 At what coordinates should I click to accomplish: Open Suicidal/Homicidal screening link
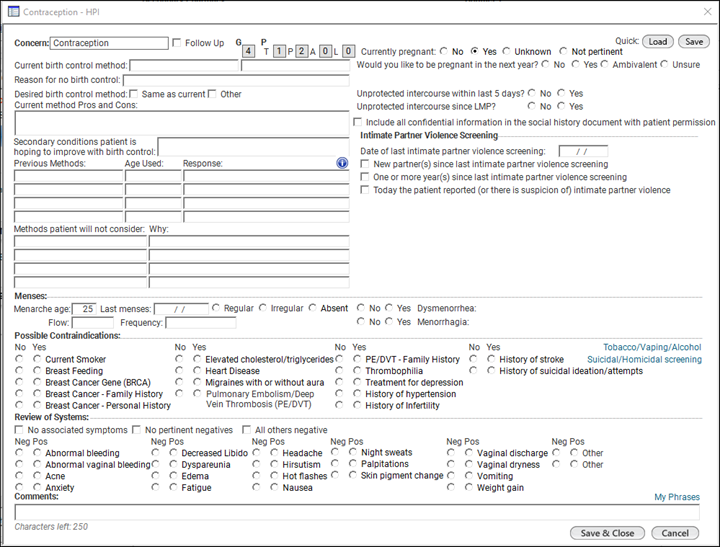(644, 360)
